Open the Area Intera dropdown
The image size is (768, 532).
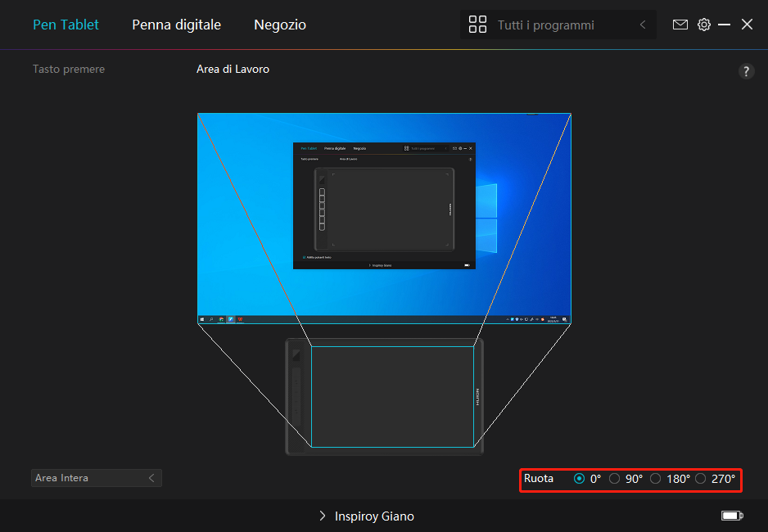point(96,478)
